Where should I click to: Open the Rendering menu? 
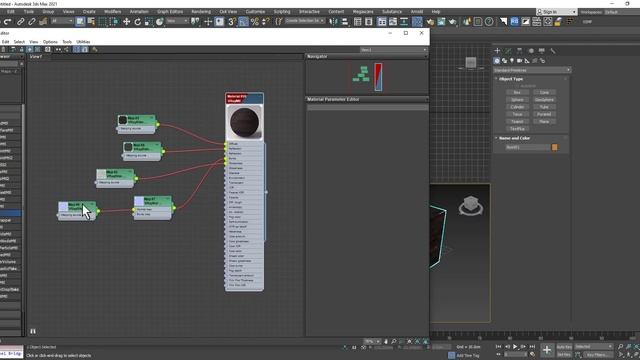pyautogui.click(x=201, y=12)
